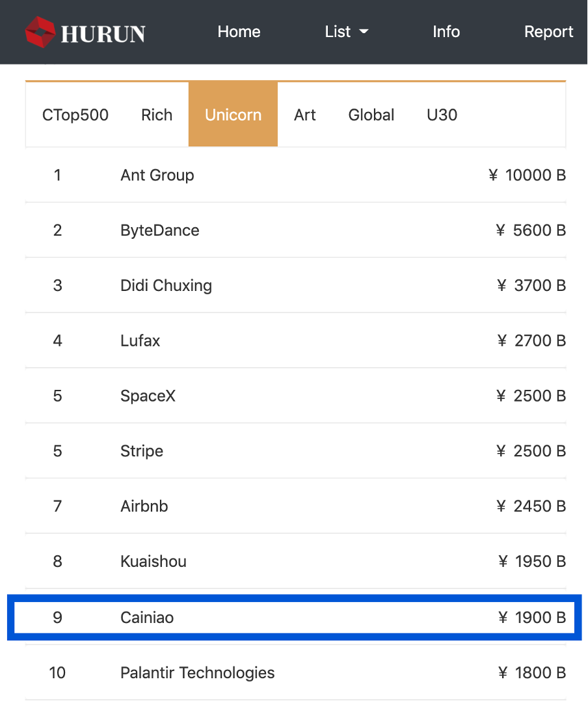Open the Report nav link

pos(548,31)
